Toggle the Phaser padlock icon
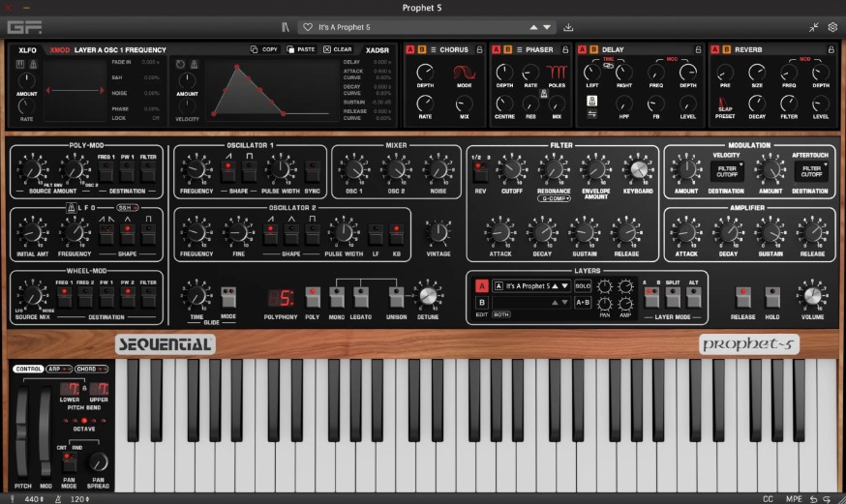Screen dimensions: 846x504 (x=565, y=49)
